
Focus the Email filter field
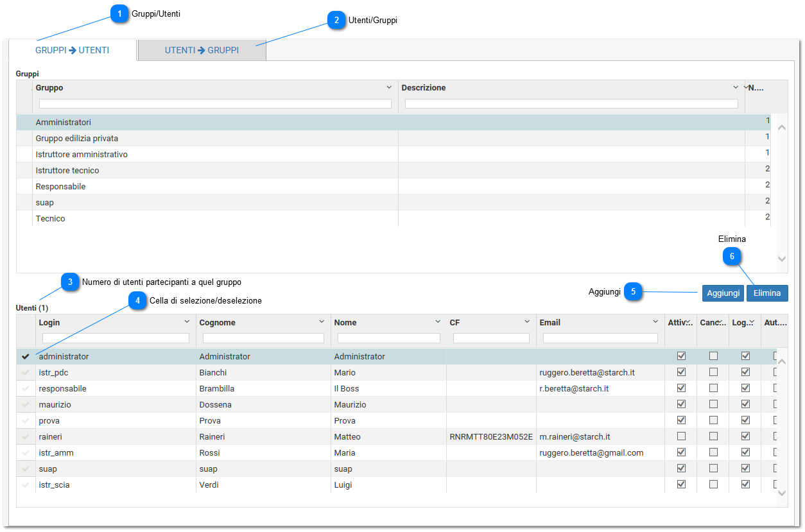coord(600,338)
